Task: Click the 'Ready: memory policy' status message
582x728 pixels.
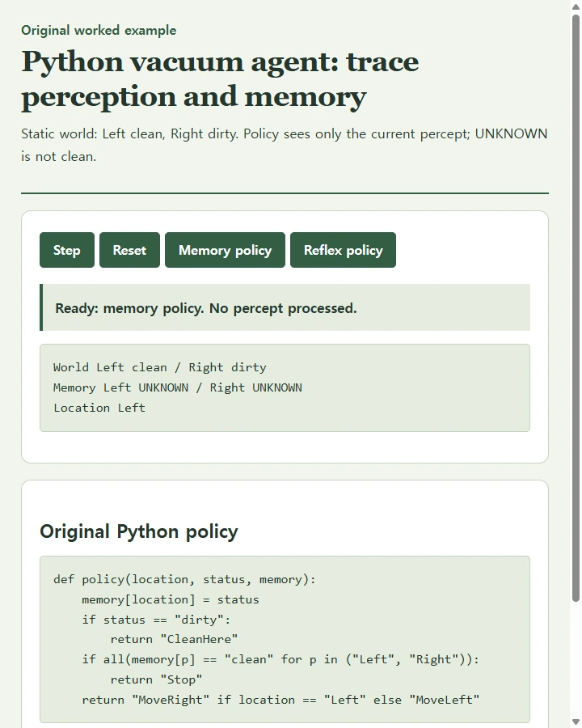Action: click(285, 308)
